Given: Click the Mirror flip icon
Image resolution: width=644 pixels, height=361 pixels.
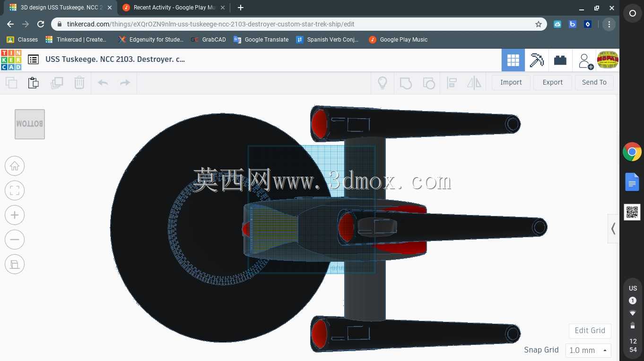Looking at the screenshot, I should click(474, 83).
